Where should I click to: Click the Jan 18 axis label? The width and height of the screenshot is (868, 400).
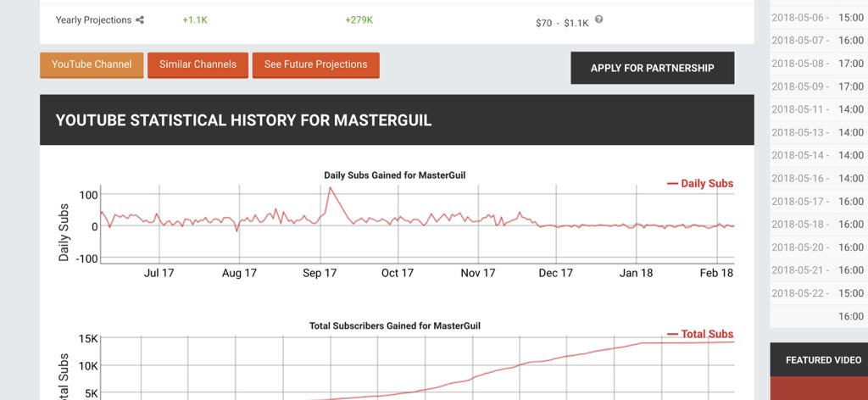pyautogui.click(x=636, y=274)
